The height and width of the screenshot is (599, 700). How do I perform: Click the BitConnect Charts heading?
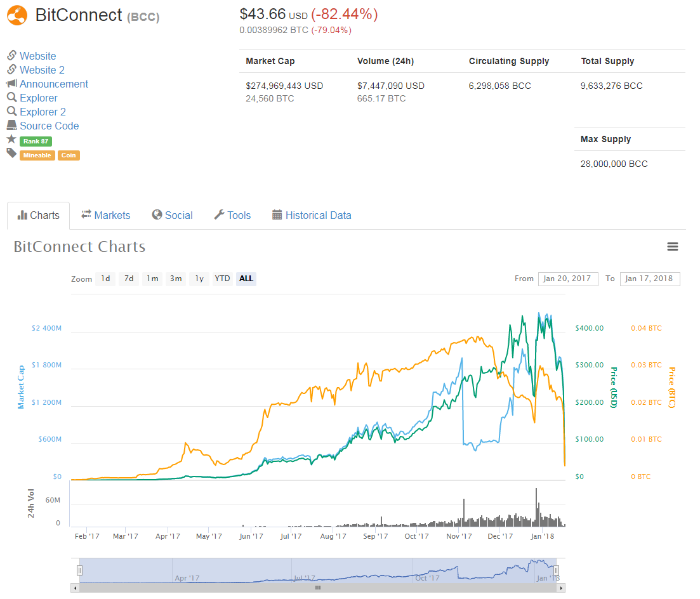79,246
